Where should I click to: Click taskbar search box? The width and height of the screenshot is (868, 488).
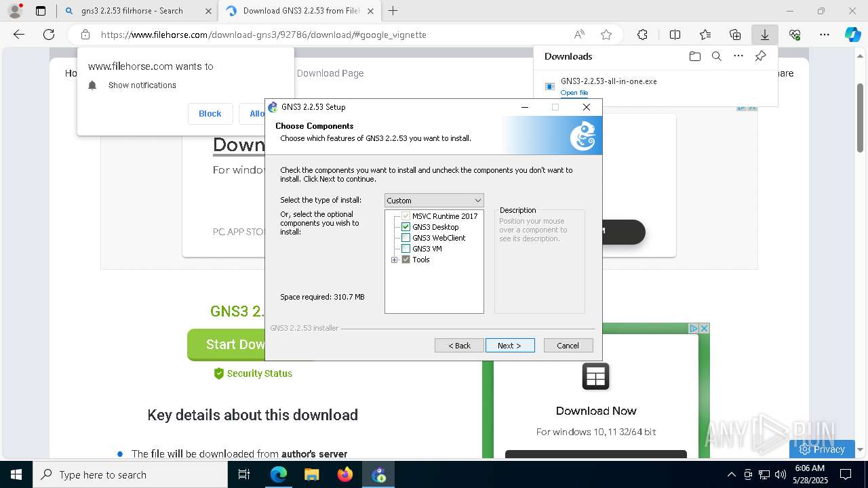click(x=130, y=474)
